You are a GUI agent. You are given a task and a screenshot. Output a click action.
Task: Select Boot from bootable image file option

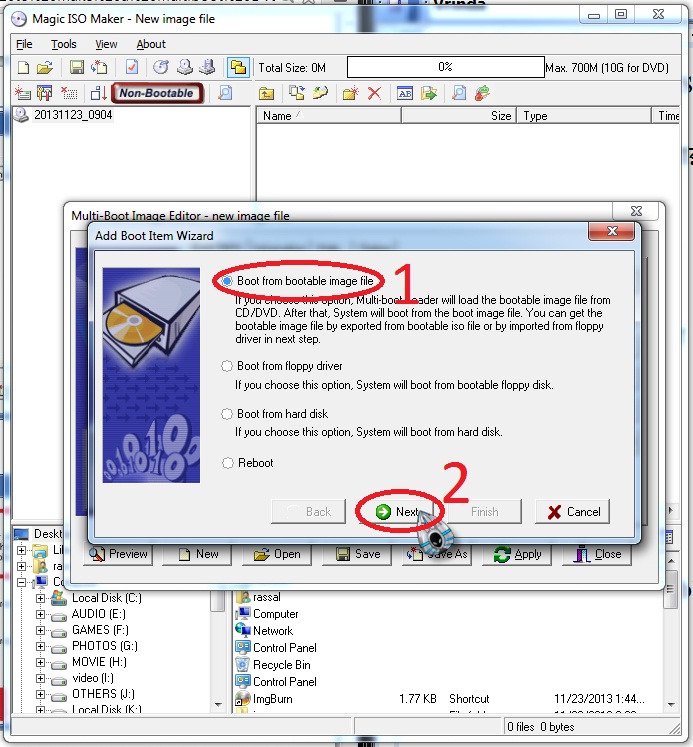coord(227,281)
